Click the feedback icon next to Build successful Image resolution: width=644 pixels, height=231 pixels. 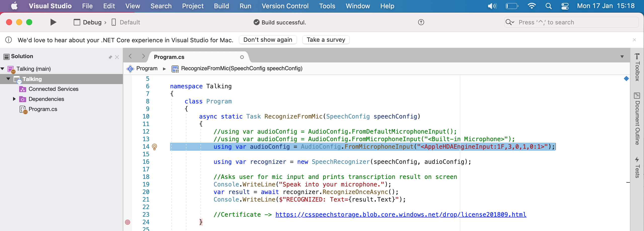pos(421,22)
